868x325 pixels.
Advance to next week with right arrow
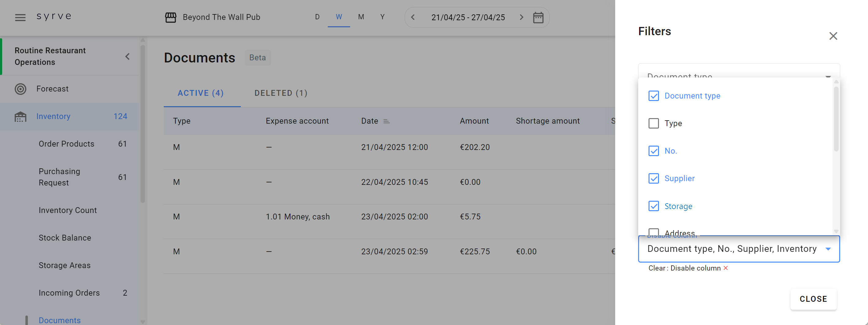point(521,17)
